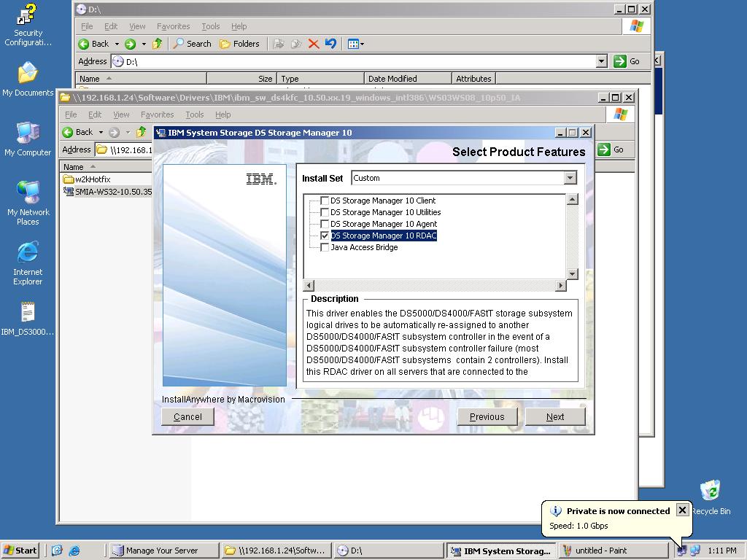Image resolution: width=747 pixels, height=560 pixels.
Task: Toggle the Java Access Bridge checkbox
Action: click(x=325, y=247)
